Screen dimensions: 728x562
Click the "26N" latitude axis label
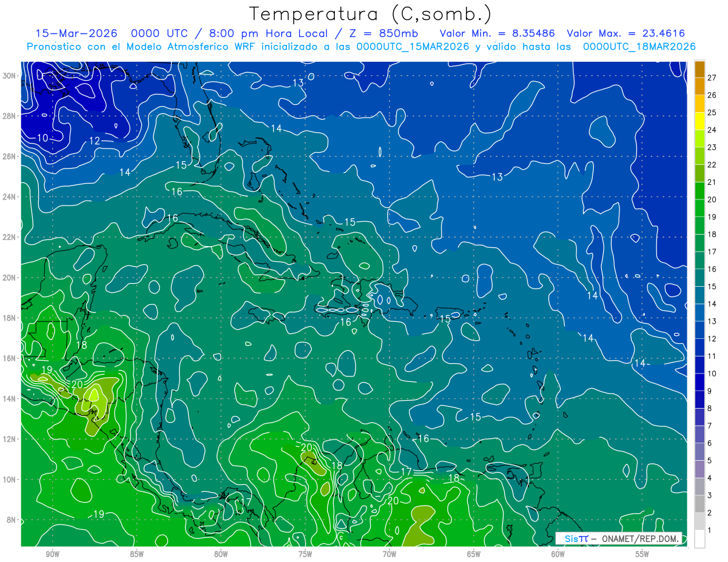pyautogui.click(x=10, y=156)
